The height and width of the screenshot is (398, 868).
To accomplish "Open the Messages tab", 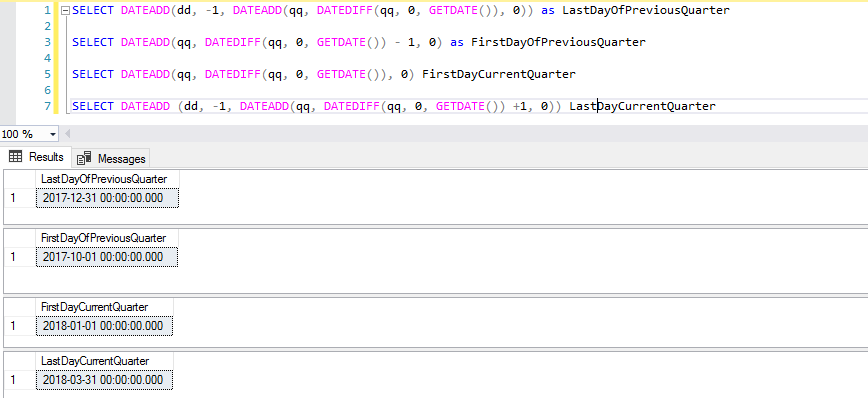I will [111, 158].
